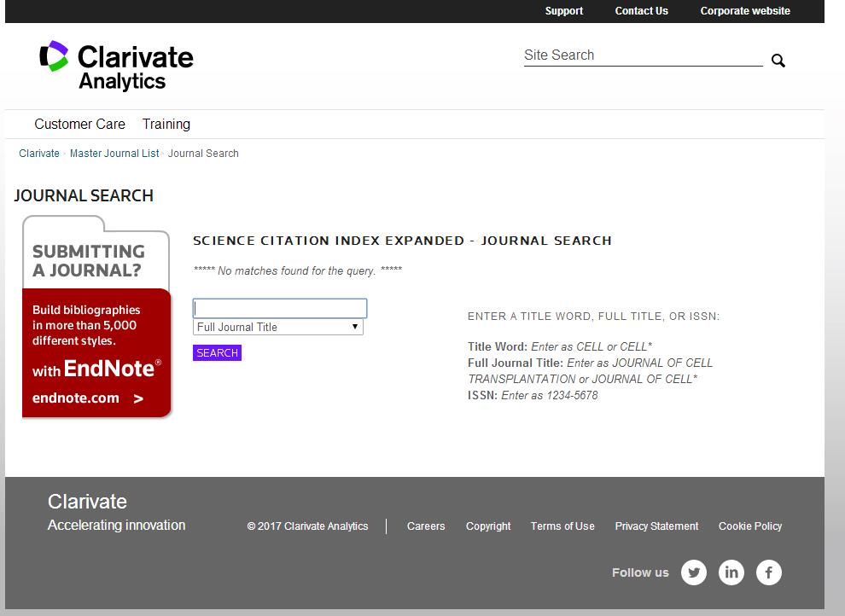Viewport: 845px width, 616px height.
Task: Open the Twitter follow icon
Action: click(694, 572)
